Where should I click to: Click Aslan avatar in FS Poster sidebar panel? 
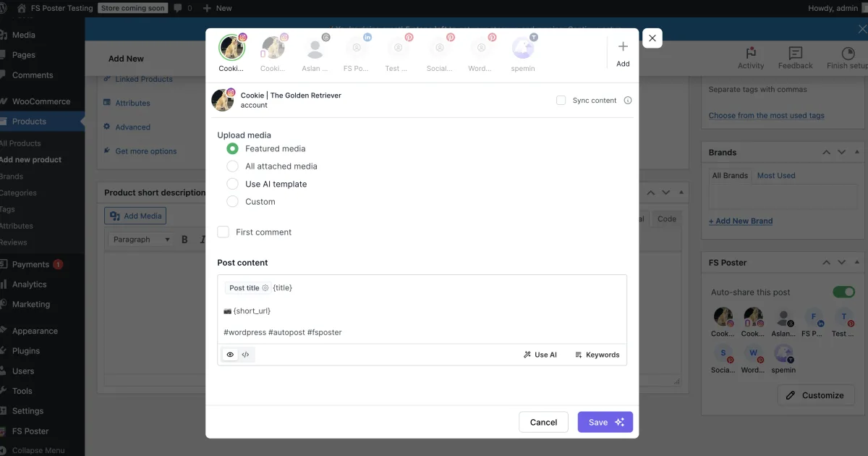click(x=783, y=317)
